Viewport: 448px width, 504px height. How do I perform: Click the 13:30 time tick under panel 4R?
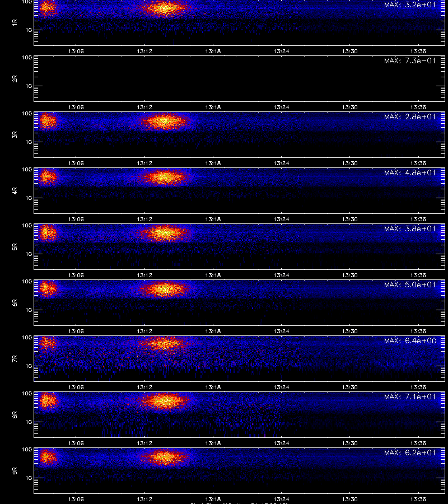[349, 219]
